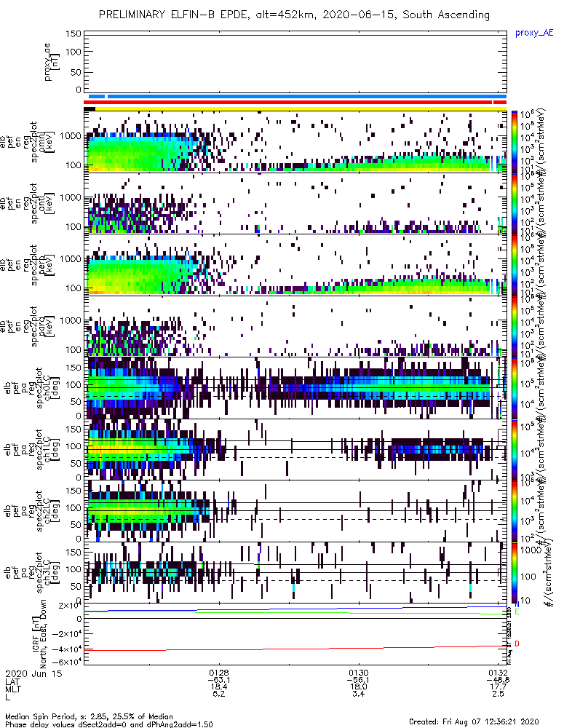Click the color bar beside the ch3LC panel
564x728 pixels.
click(515, 572)
